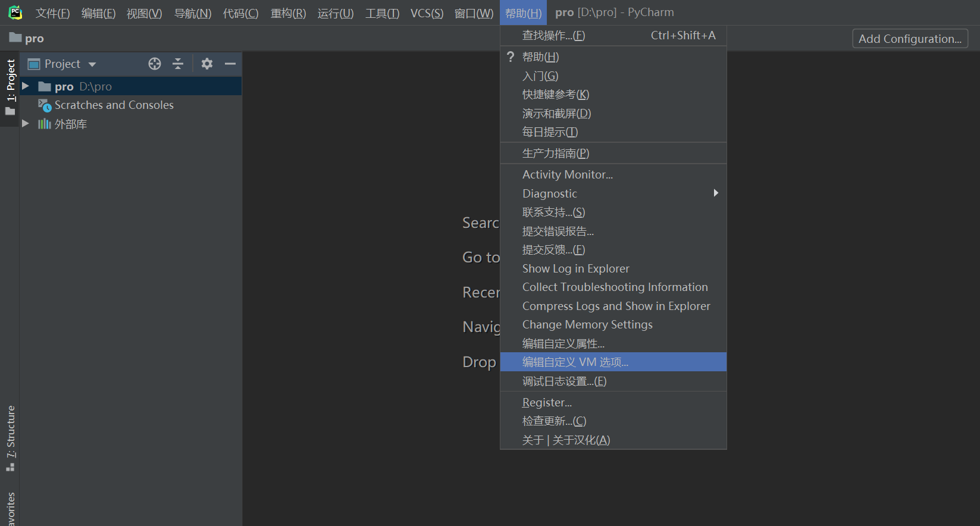Hide the Project panel with minus icon
This screenshot has width=980, height=526.
point(230,64)
